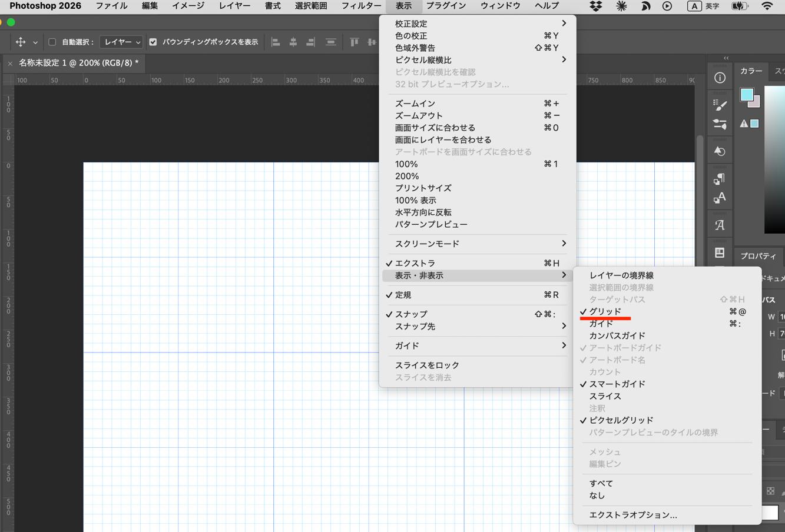The height and width of the screenshot is (532, 785).
Task: Align right edges icon in options bar
Action: tap(311, 42)
